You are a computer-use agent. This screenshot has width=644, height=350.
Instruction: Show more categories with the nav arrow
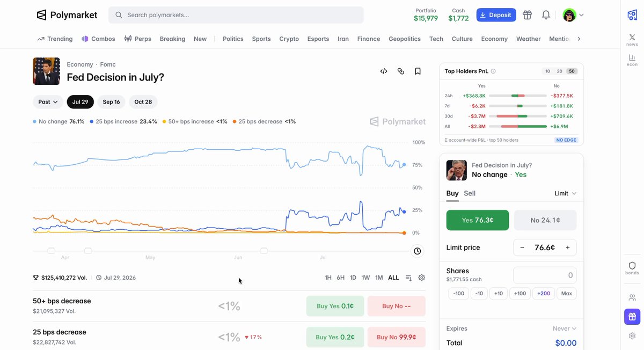pyautogui.click(x=579, y=39)
